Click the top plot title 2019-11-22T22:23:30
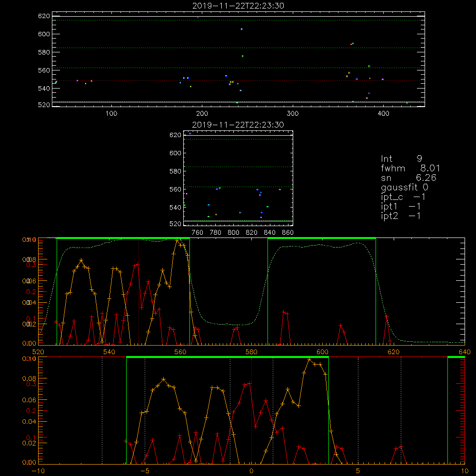The height and width of the screenshot is (476, 476). pyautogui.click(x=238, y=6)
